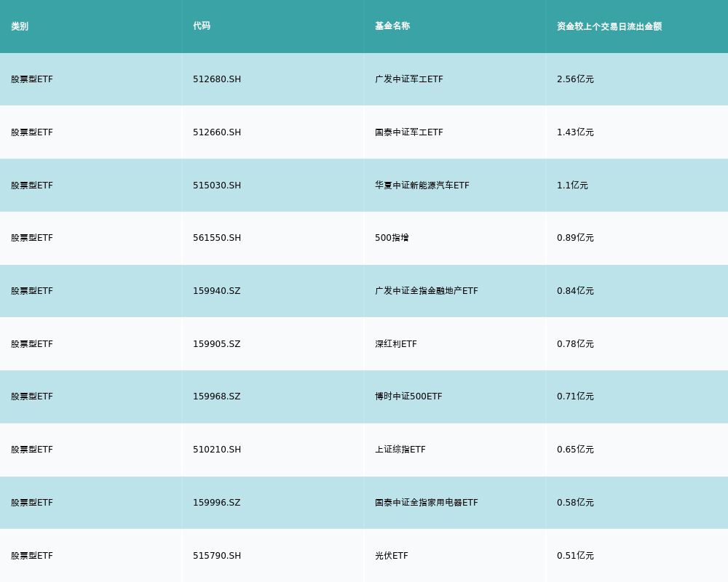Click fund name 博时中证500ETF

click(x=408, y=396)
